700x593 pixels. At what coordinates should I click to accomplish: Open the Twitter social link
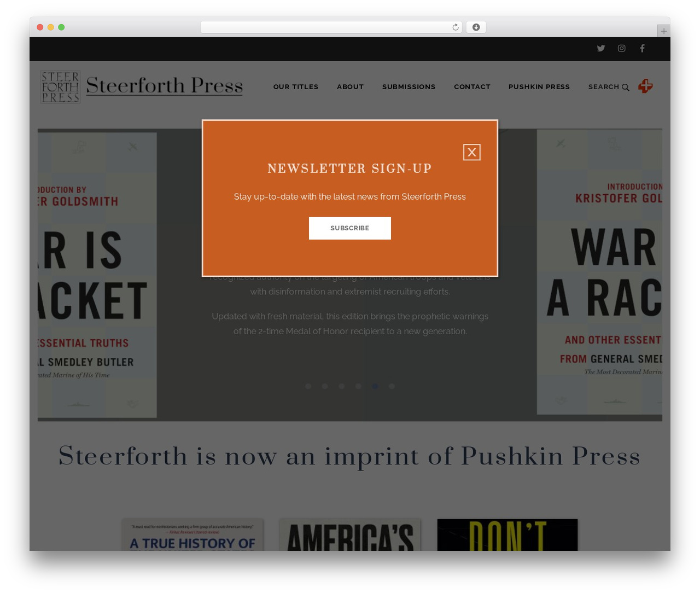pyautogui.click(x=601, y=48)
